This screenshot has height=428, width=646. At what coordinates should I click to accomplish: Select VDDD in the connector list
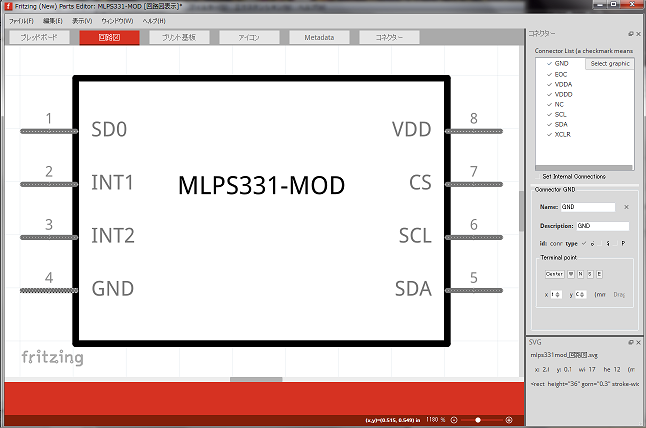tap(563, 94)
